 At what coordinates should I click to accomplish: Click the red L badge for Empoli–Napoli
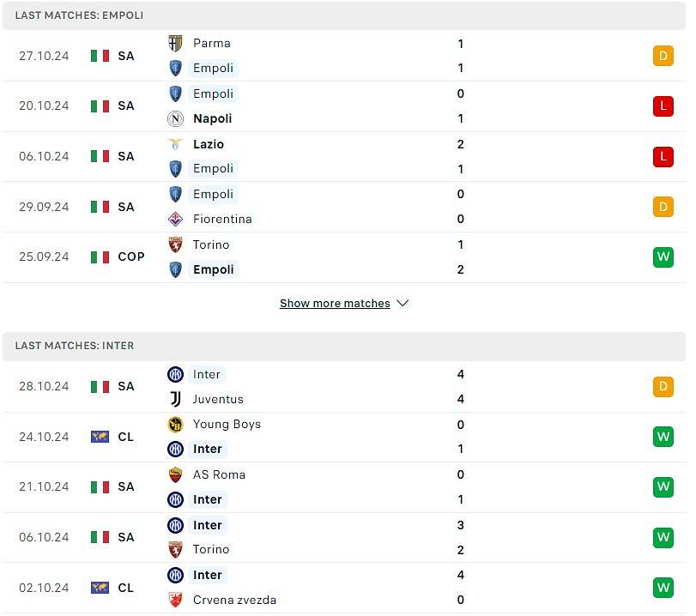663,106
